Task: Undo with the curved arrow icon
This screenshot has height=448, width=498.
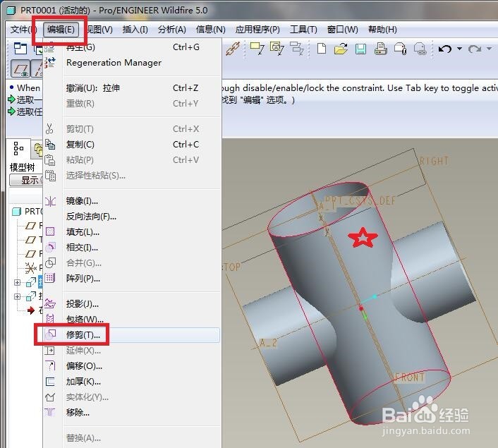Action: pyautogui.click(x=445, y=49)
